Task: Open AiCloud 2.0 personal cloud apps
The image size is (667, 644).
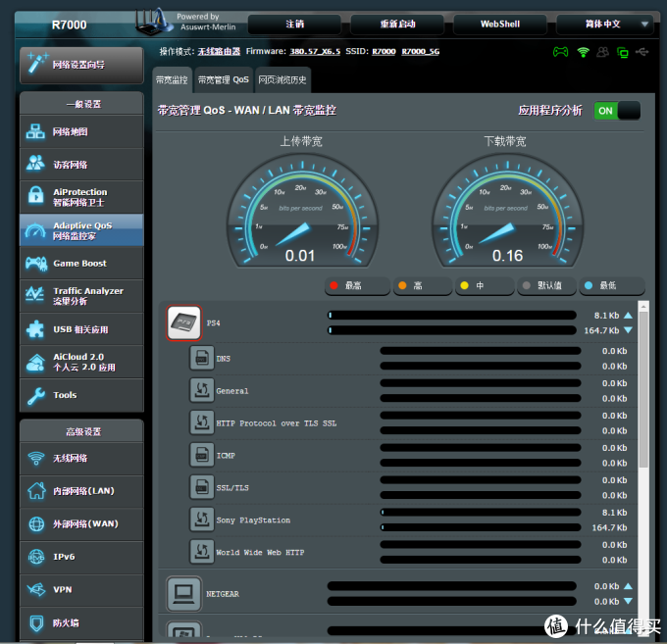Action: point(81,362)
